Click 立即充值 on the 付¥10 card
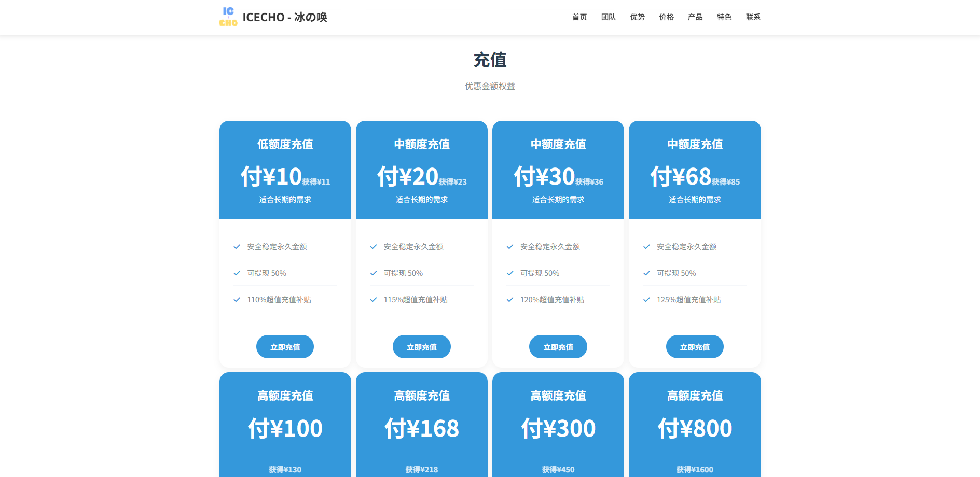980x477 pixels. click(285, 346)
